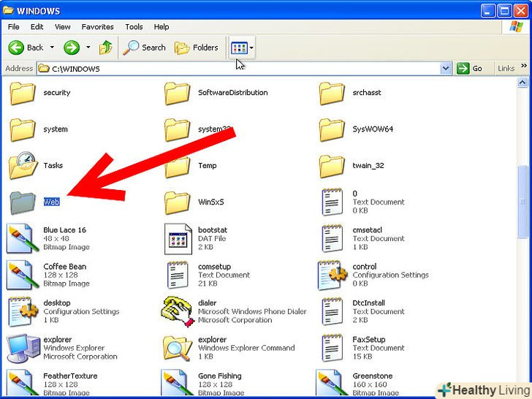The height and width of the screenshot is (399, 532).
Task: Expand the Address bar dropdown
Action: (446, 69)
